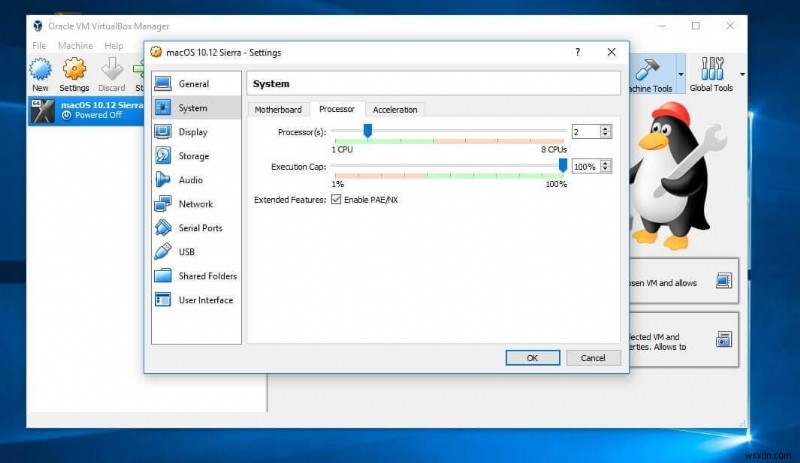Viewport: 800px width, 463px height.
Task: Click the Storage disk icon
Action: pyautogui.click(x=163, y=156)
